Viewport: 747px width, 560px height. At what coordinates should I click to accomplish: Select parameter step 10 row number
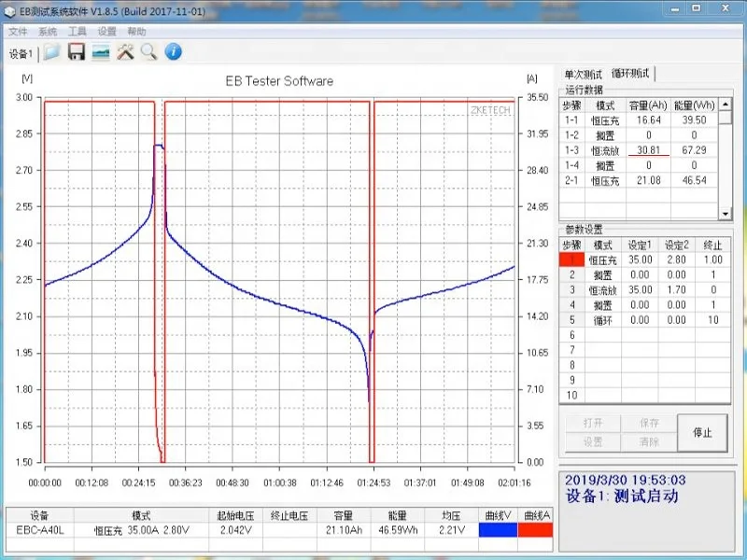pos(571,395)
